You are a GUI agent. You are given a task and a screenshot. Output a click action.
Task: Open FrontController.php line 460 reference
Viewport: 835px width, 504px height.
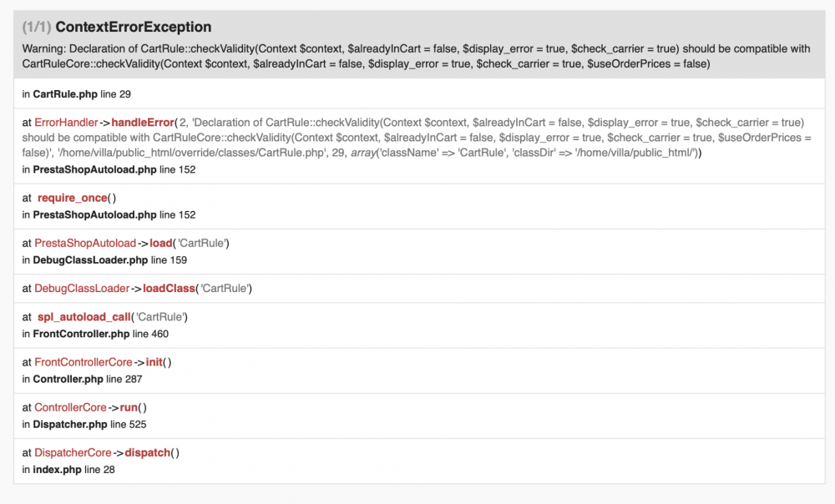click(81, 334)
